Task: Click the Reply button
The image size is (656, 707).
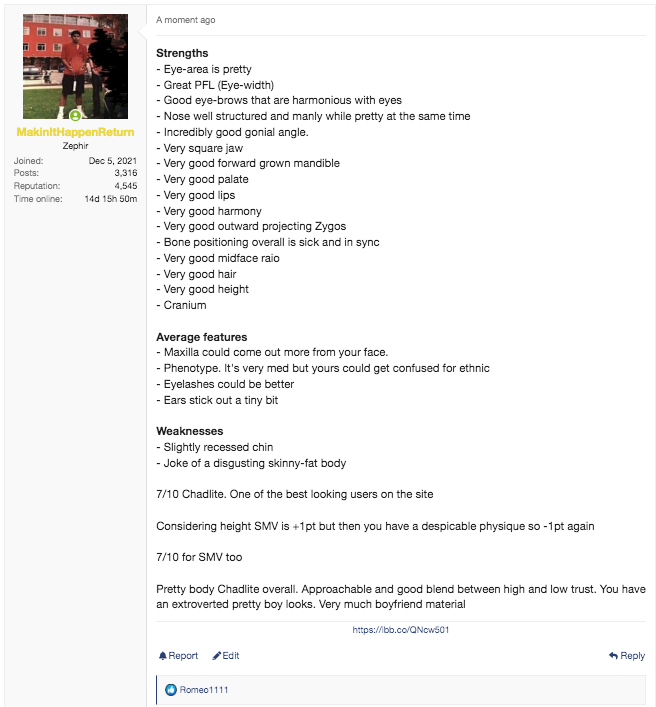Action: click(627, 656)
